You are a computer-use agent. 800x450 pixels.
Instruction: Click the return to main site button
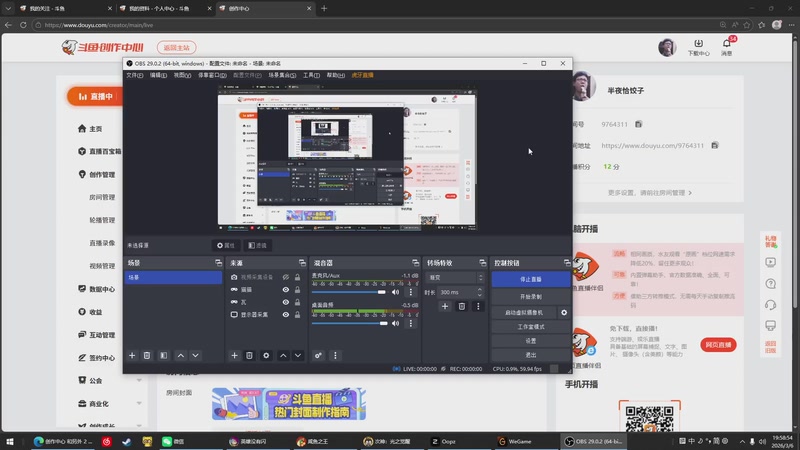point(177,47)
